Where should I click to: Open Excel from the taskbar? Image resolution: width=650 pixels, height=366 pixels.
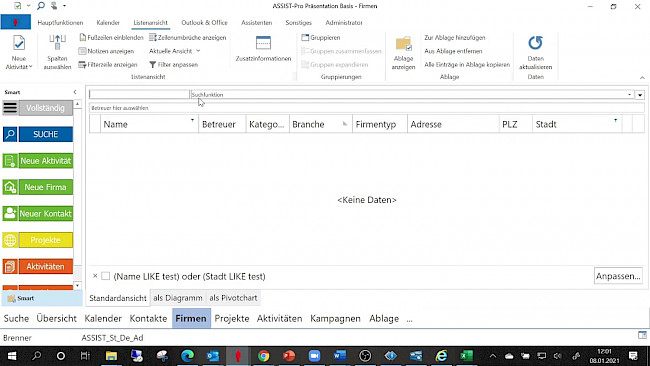click(x=466, y=356)
